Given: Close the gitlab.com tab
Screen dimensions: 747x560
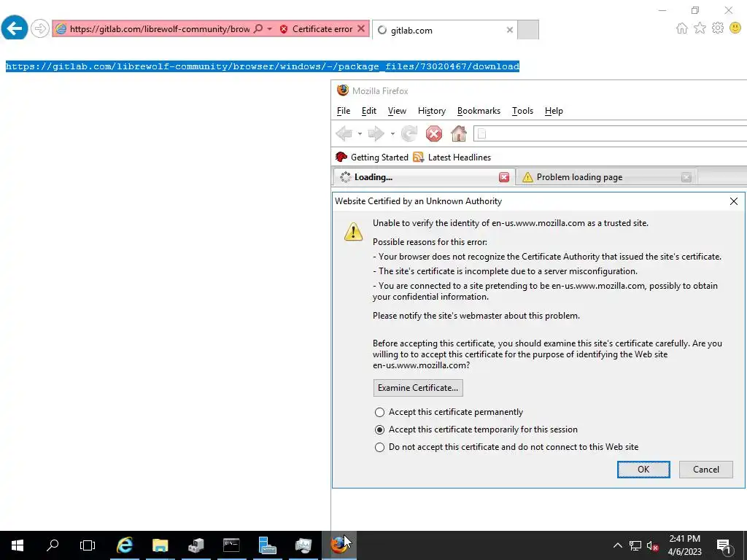Looking at the screenshot, I should (510, 30).
